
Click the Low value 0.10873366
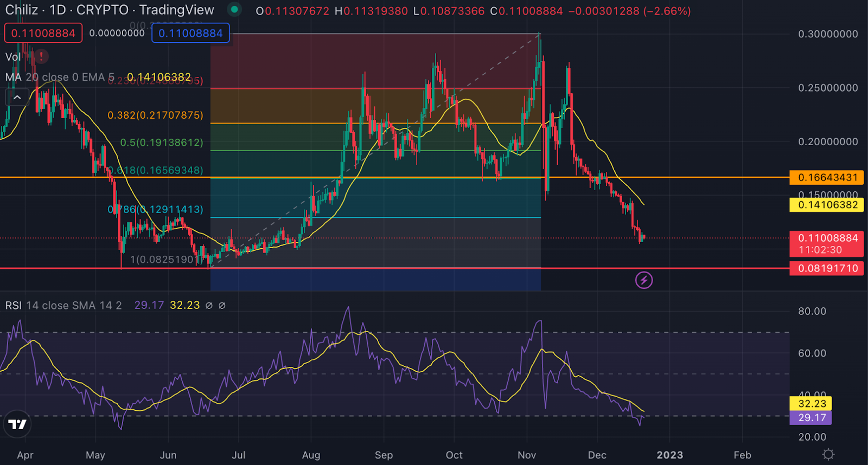tap(452, 11)
